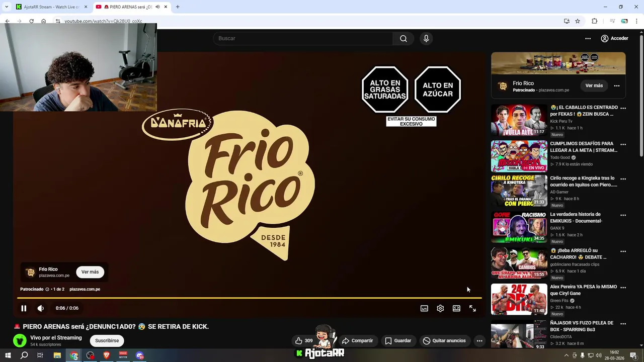Click the ad info icon next to Patrocinado
Viewport: 644px width, 362px height.
point(47,289)
